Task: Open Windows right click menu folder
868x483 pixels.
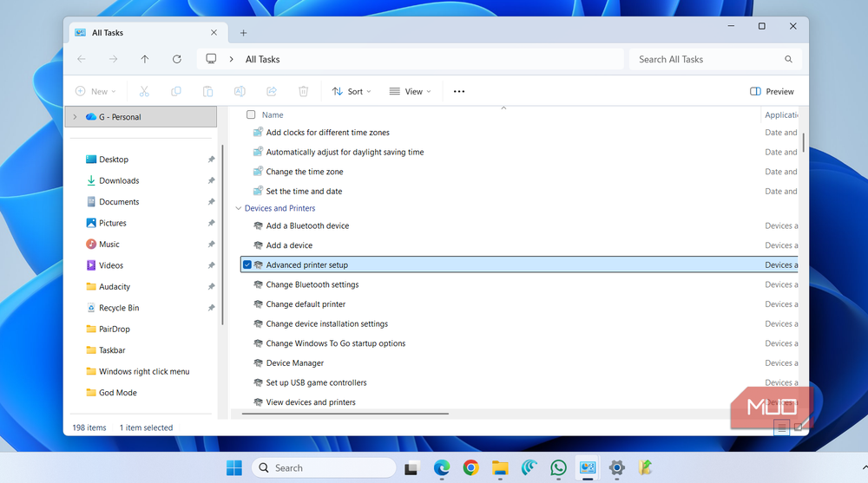Action: click(x=144, y=371)
